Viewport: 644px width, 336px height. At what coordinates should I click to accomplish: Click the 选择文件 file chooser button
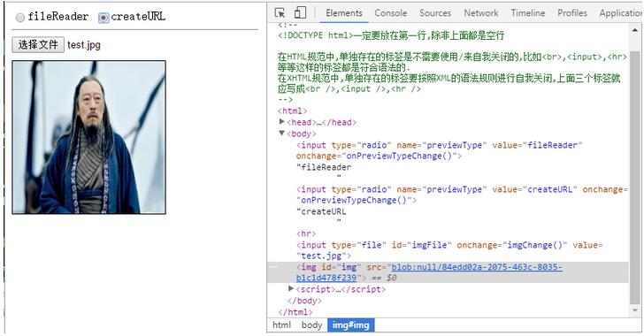(x=38, y=45)
